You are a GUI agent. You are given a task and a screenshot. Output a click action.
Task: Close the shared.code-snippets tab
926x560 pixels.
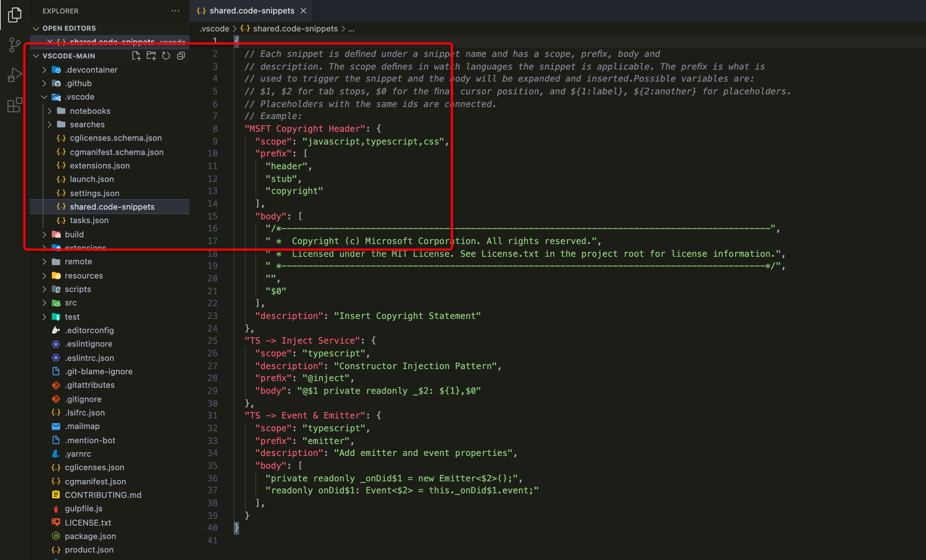[x=303, y=11]
